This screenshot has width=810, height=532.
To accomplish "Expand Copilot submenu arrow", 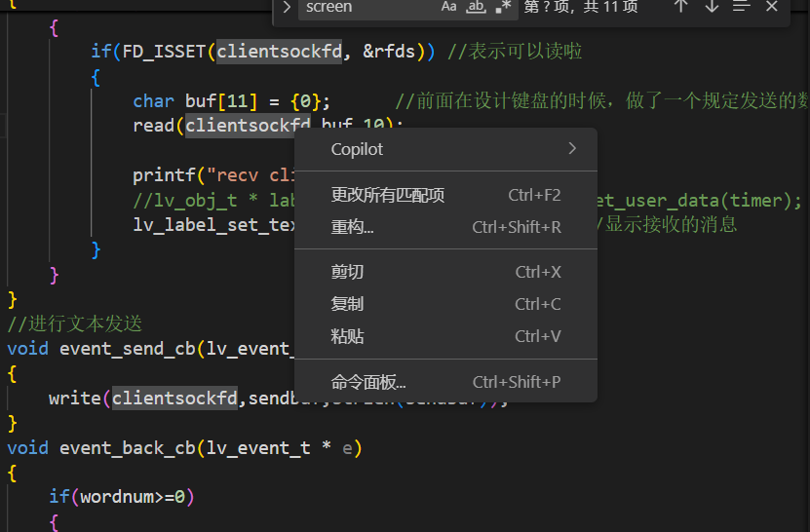I will [x=572, y=149].
